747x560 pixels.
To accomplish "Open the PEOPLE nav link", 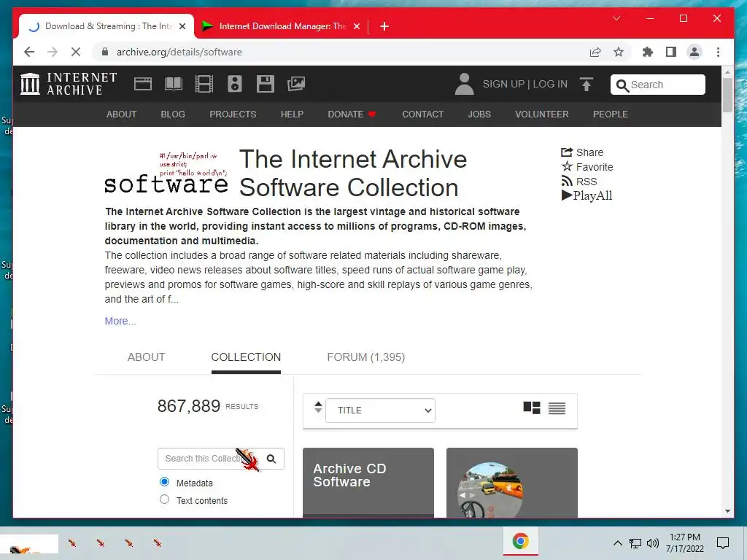I will [611, 114].
